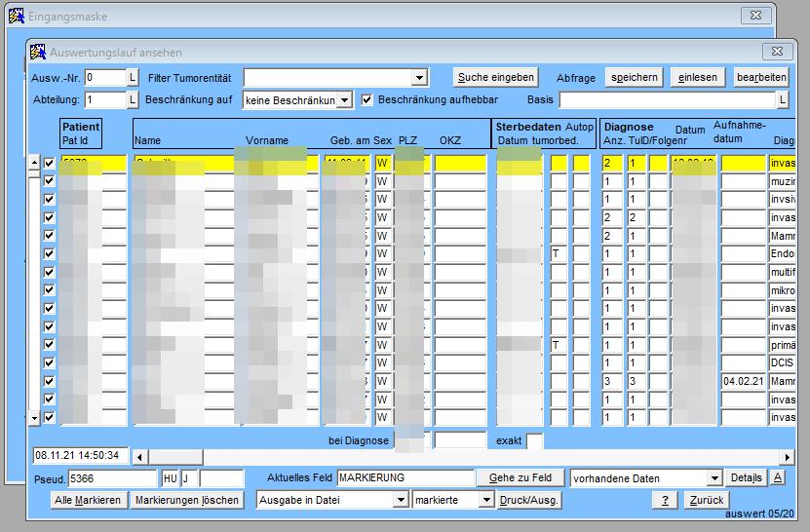Click the horizontal scrollbar thumb
Image resolution: width=810 pixels, height=532 pixels.
(x=175, y=457)
